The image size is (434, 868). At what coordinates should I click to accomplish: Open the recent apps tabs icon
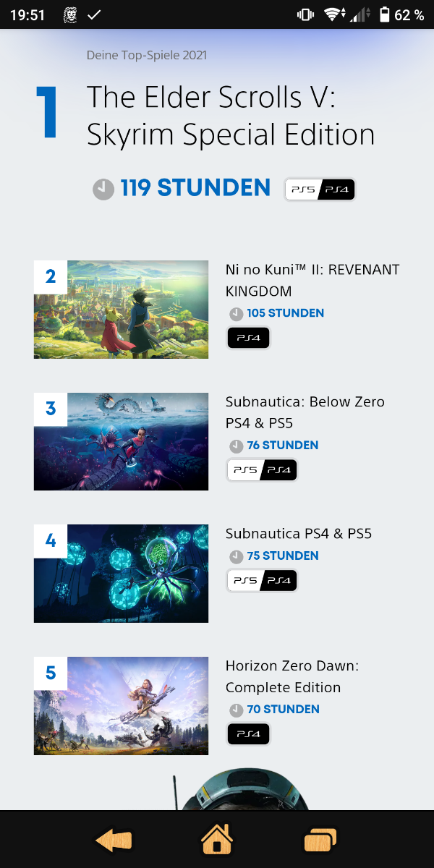click(320, 841)
